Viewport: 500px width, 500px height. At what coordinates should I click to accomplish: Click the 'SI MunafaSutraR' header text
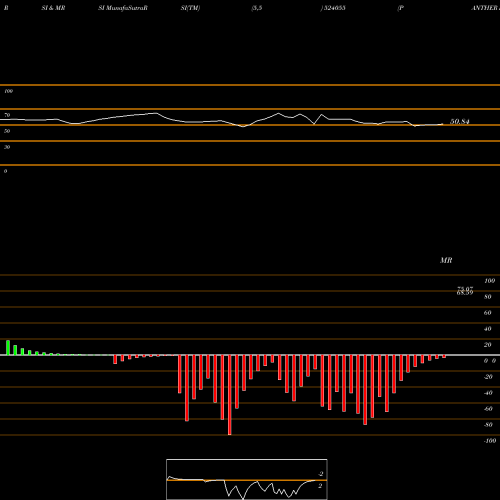pos(123,8)
